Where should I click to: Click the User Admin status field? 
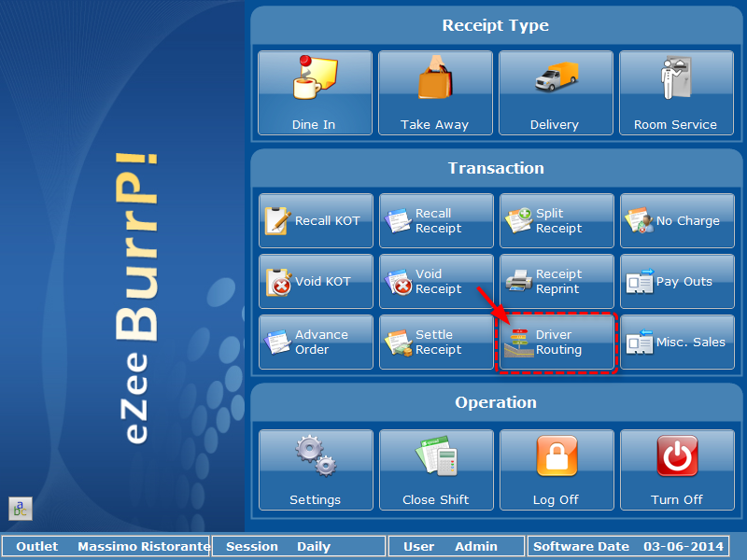pyautogui.click(x=457, y=546)
